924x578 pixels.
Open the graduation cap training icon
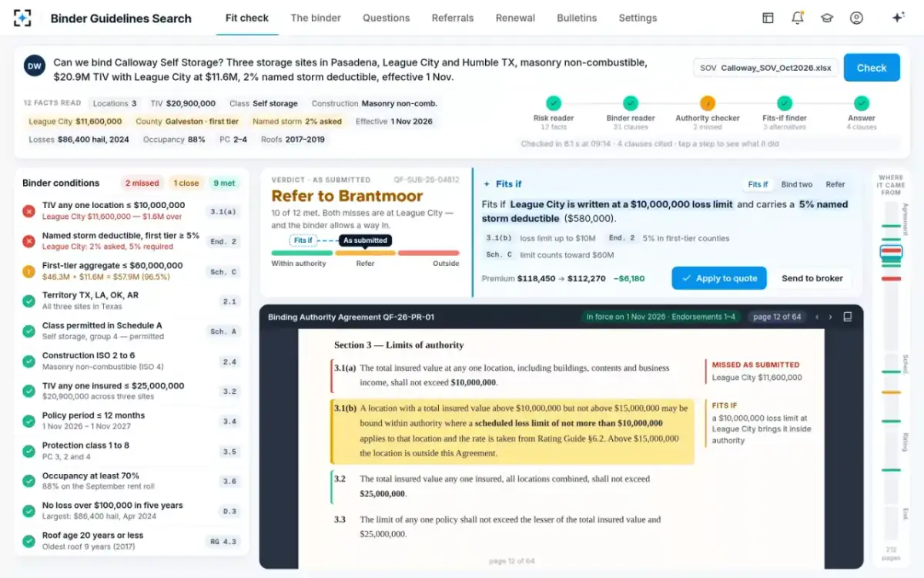(827, 18)
